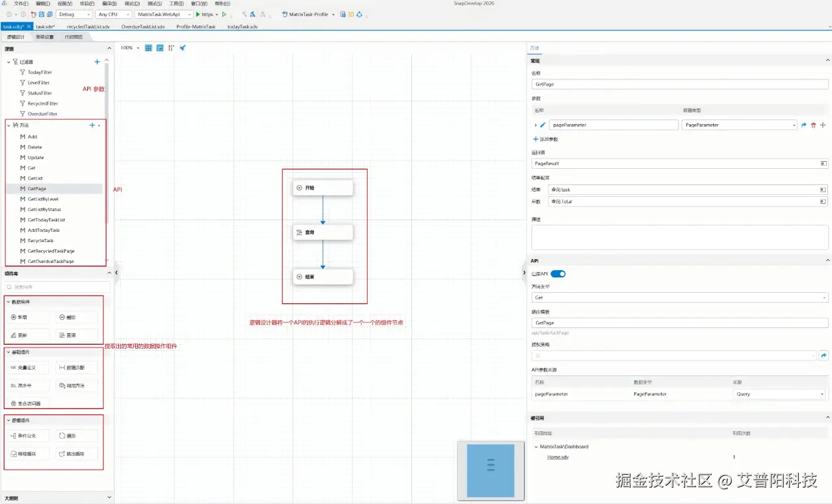Open the Any CPU platform dropdown
The image size is (832, 504).
point(113,14)
